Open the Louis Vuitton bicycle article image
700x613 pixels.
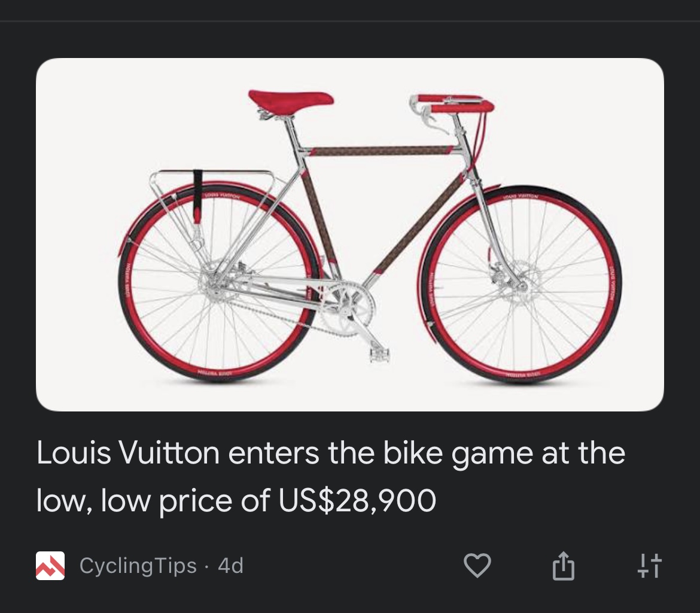pos(349,234)
